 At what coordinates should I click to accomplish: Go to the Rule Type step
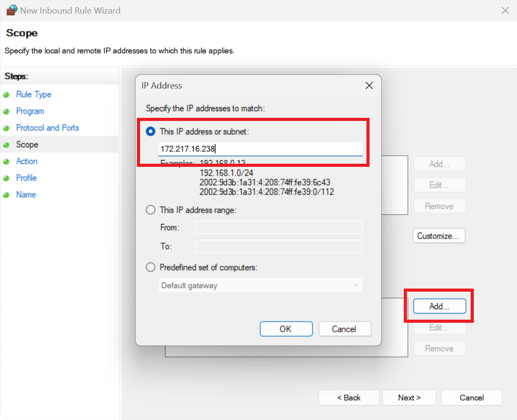(33, 94)
